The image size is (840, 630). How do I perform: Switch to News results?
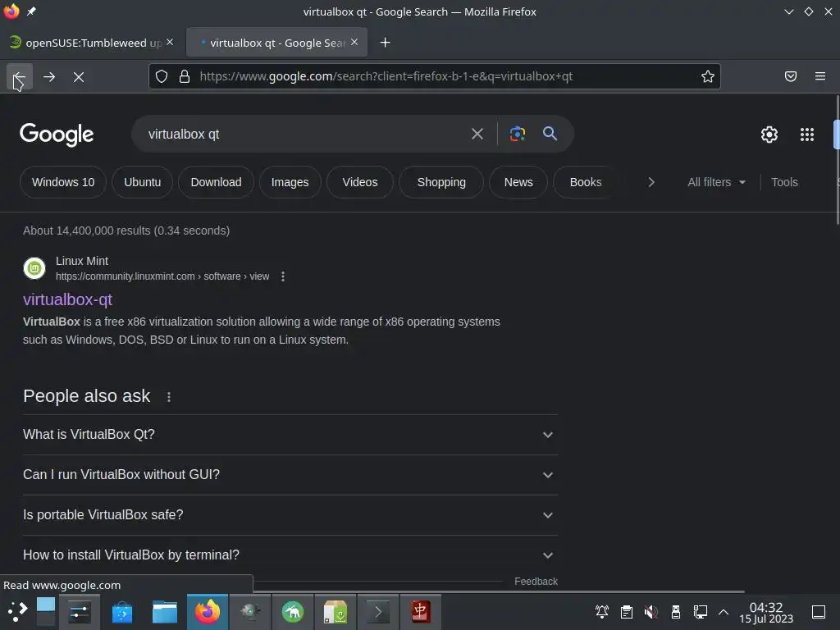[518, 182]
